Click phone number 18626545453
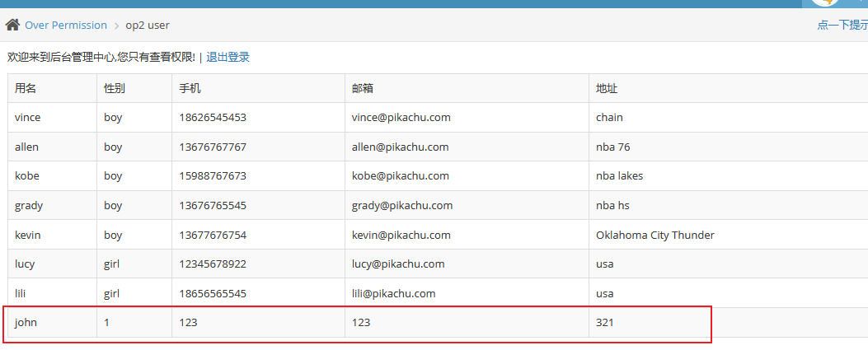Viewport: 868px width, 350px height. click(x=213, y=117)
